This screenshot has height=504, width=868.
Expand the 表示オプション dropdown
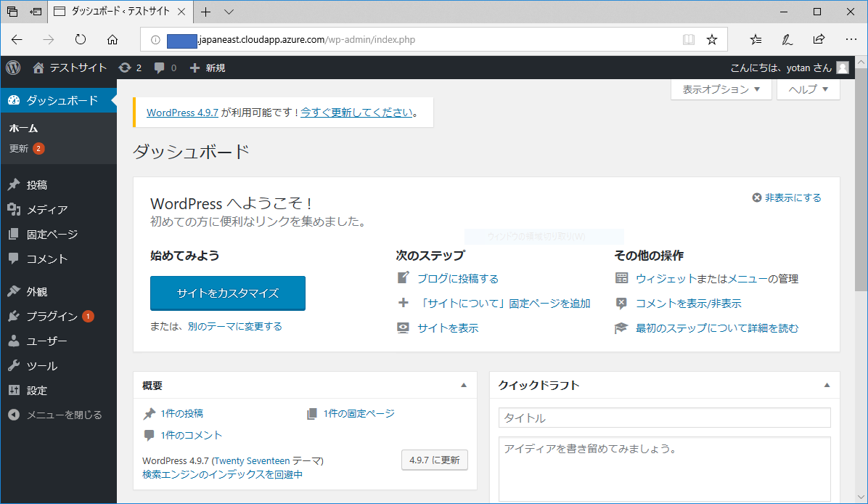[721, 89]
